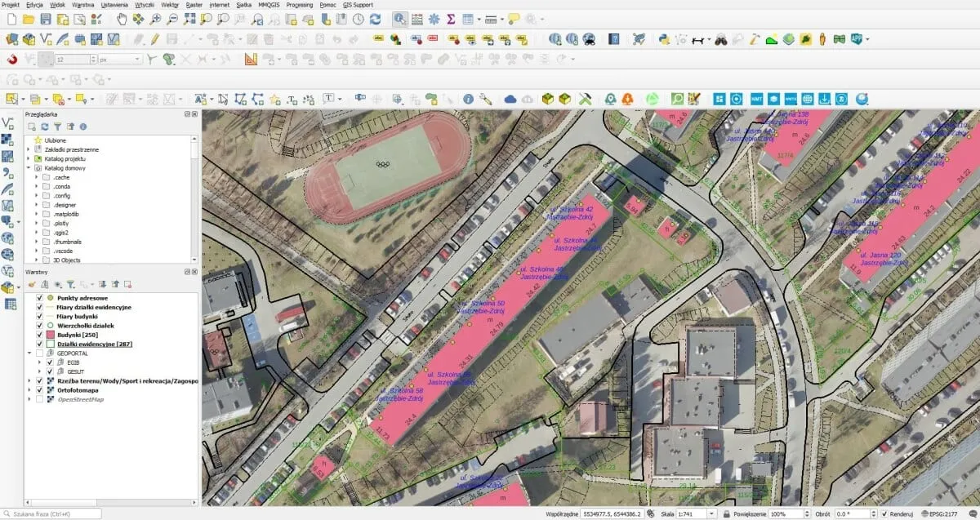
Task: Click the Szukana fraza search field
Action: tap(54, 513)
